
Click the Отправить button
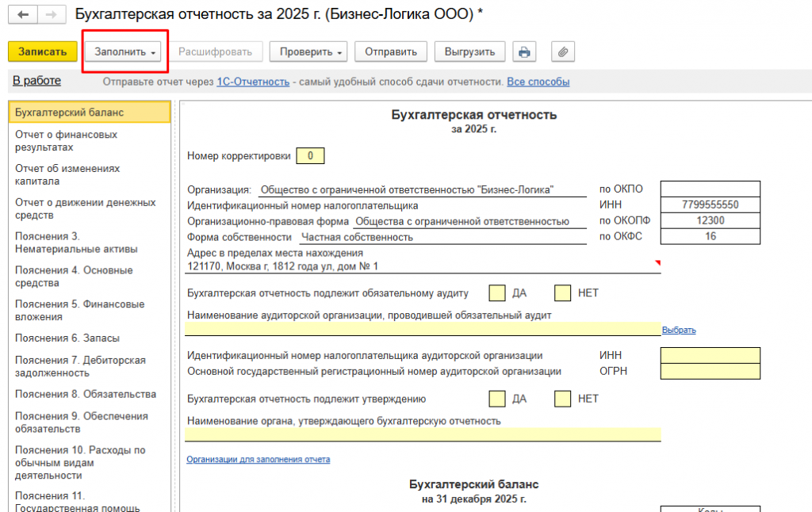[x=391, y=52]
